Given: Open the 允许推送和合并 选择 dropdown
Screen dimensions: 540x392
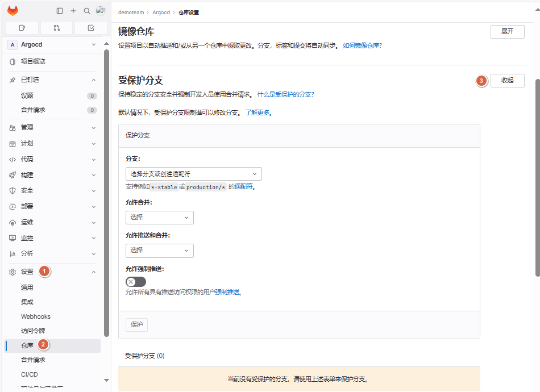Looking at the screenshot, I should pos(160,251).
